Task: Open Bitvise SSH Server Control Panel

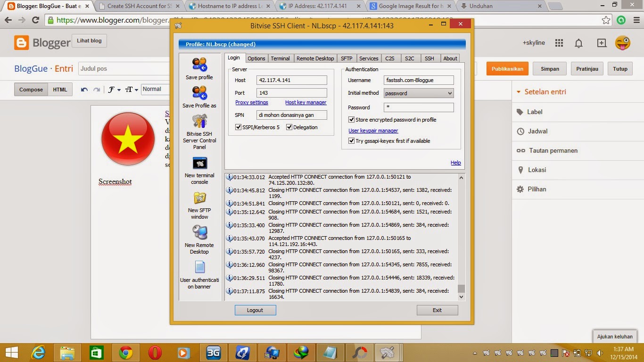Action: [x=199, y=121]
